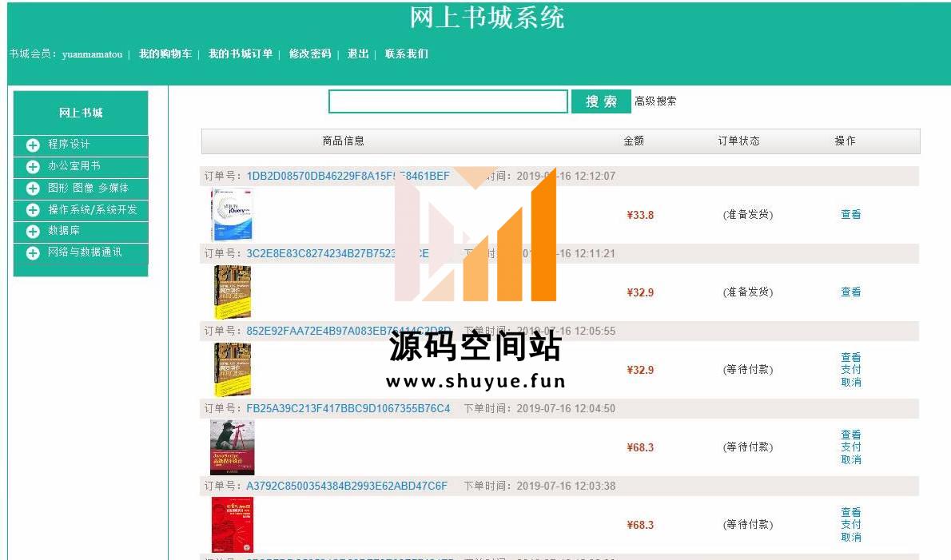Click the red Java book cover thumbnail

[233, 525]
